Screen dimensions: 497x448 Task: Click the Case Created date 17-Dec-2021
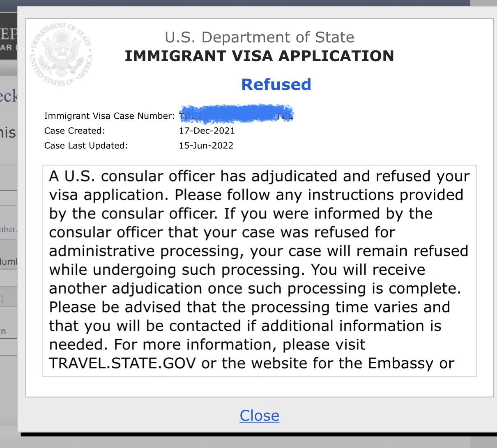point(207,131)
